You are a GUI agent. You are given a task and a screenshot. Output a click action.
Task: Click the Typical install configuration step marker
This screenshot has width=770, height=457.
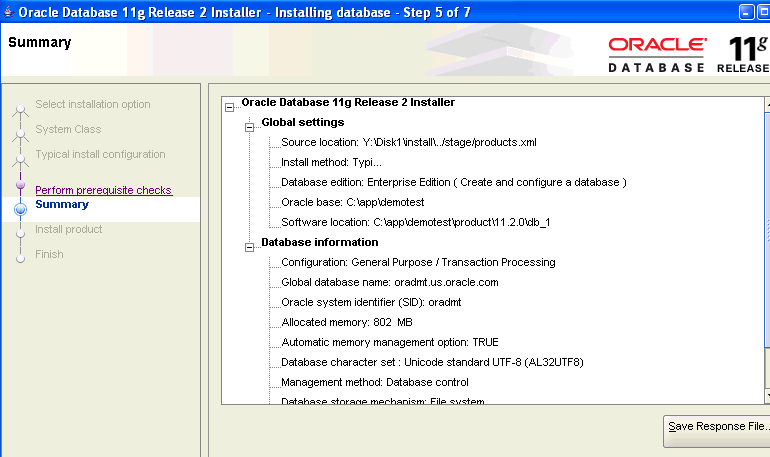21,160
